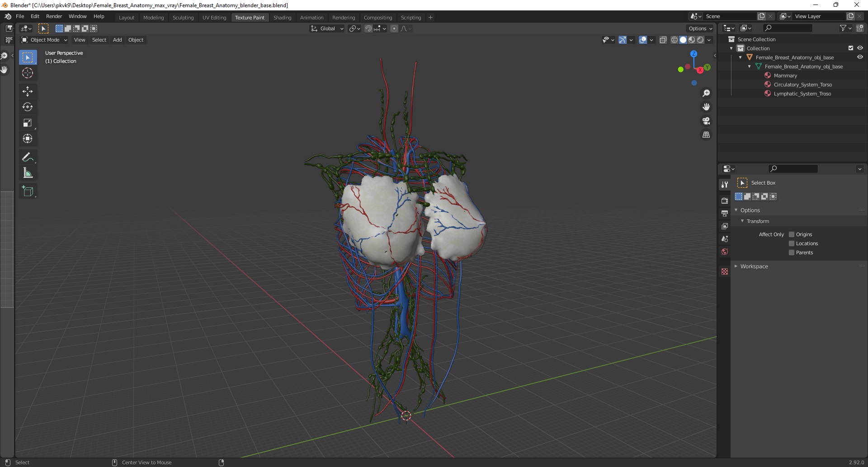Add new collection icon in outliner

coord(860,28)
